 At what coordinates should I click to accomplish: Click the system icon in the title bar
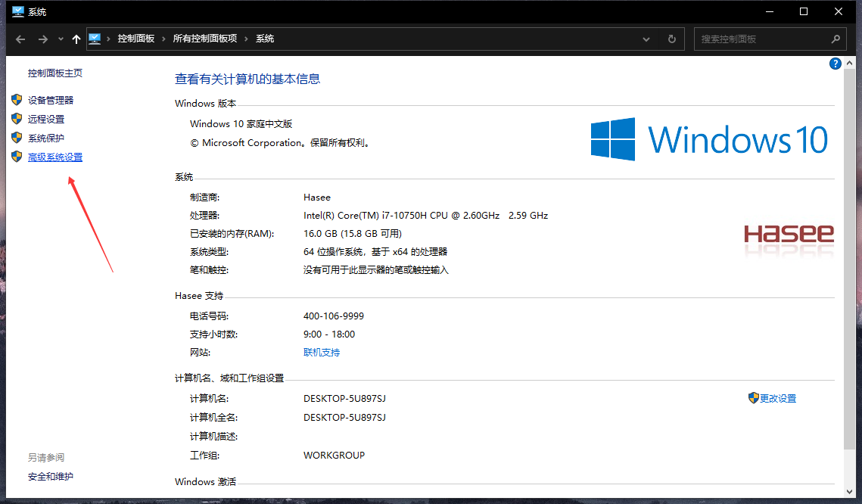point(17,11)
